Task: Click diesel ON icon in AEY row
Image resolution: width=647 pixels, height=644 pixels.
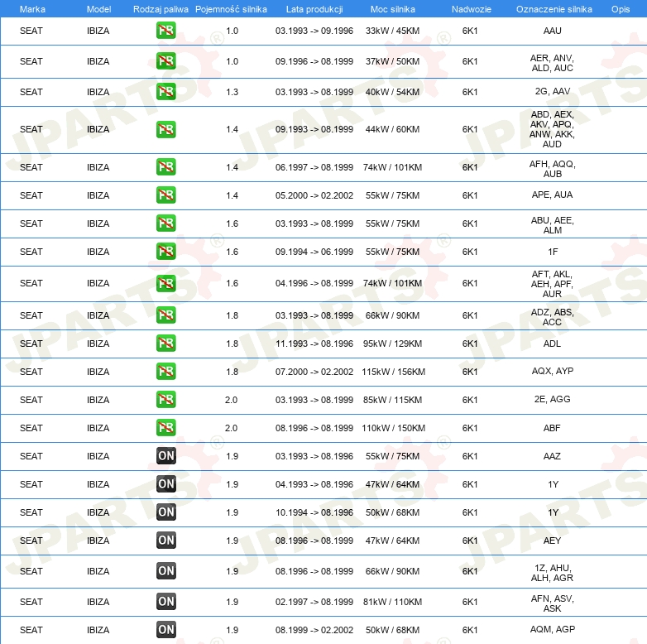Action: [x=165, y=540]
